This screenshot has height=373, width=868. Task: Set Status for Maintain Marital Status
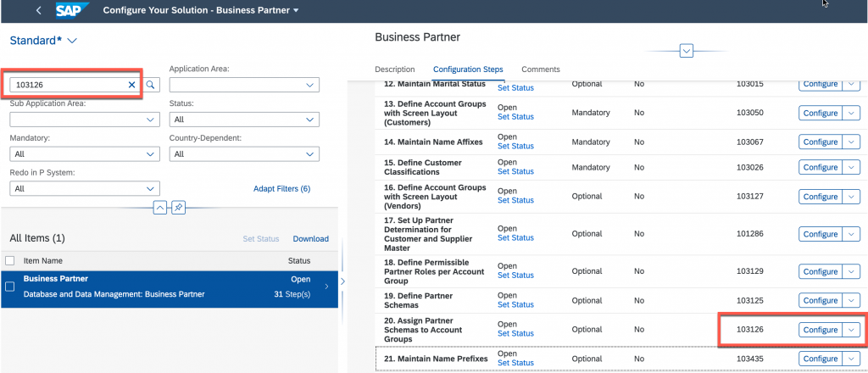(515, 88)
